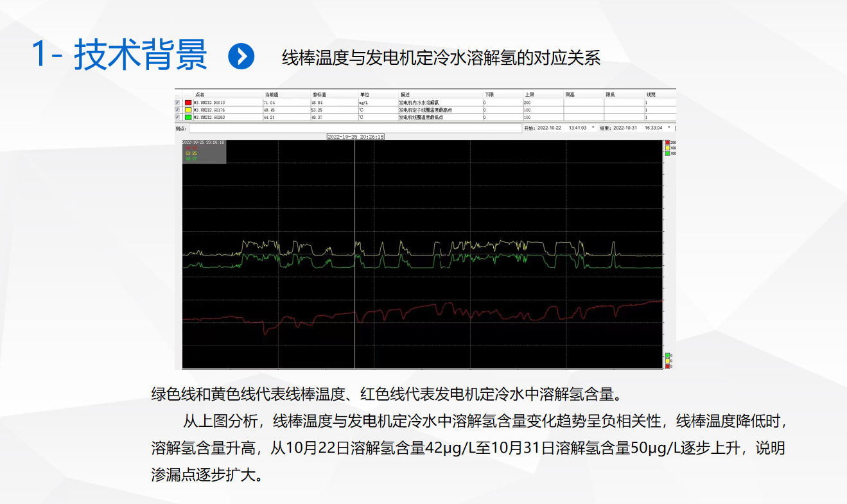The width and height of the screenshot is (847, 504).
Task: Click the yellow upper-limit marker at chart top right
Action: [668, 148]
